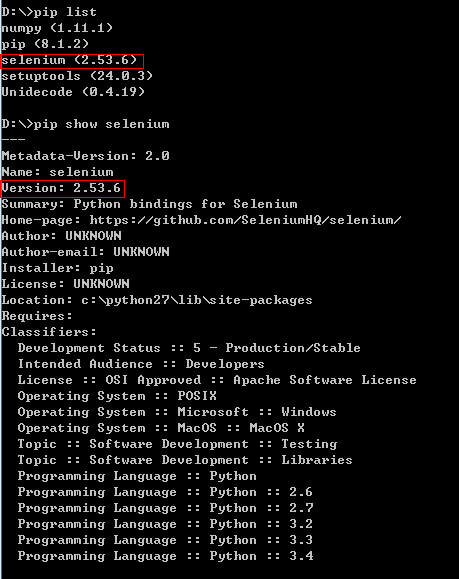The height and width of the screenshot is (579, 459).
Task: Open the github.com/SeleniumHQ/selenium URL
Action: coord(245,220)
